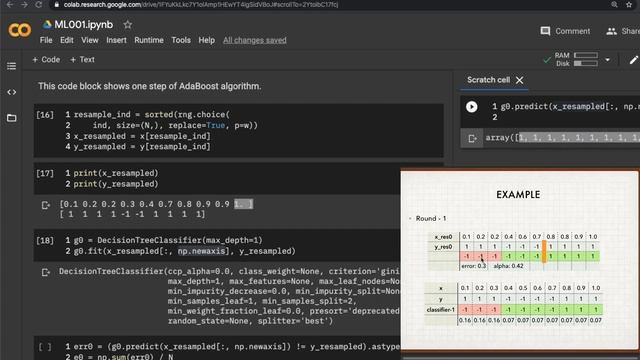Open the View menu
640x360 pixels.
point(89,40)
